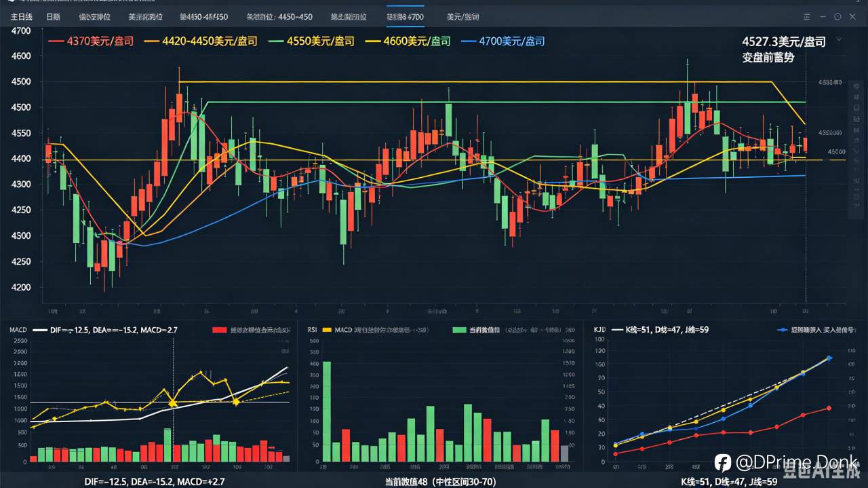Click the circular window control icon
This screenshot has width=868, height=488.
[837, 16]
